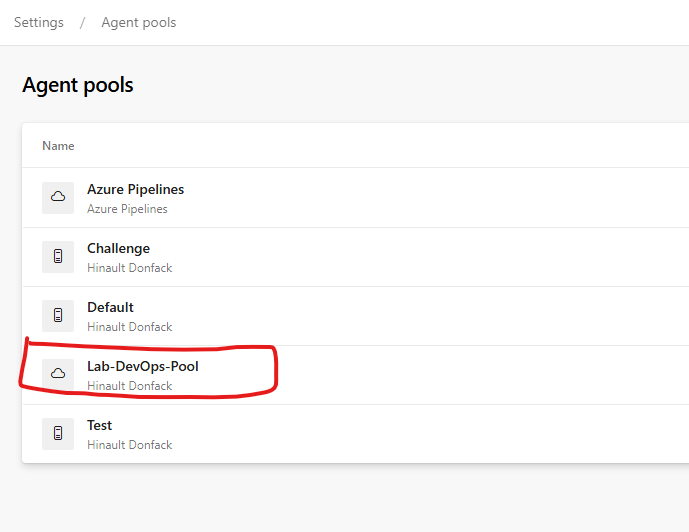Click the agent device icon beside Default

[x=58, y=316]
